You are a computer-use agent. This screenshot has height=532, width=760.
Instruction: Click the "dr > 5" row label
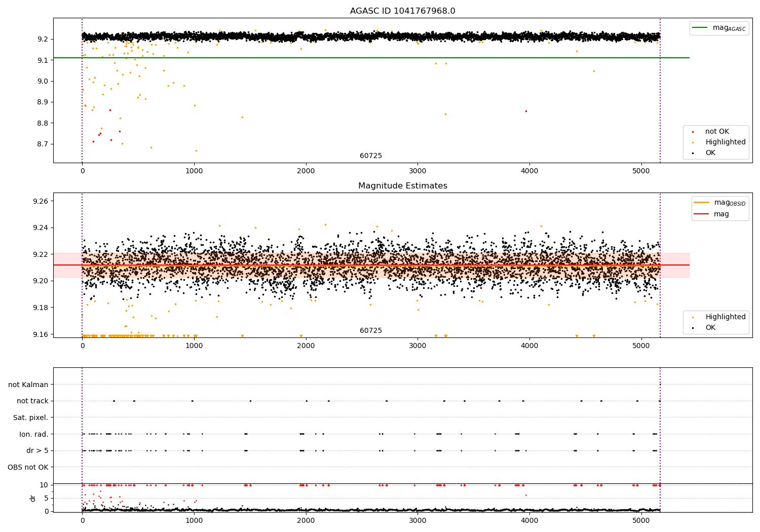[x=37, y=451]
